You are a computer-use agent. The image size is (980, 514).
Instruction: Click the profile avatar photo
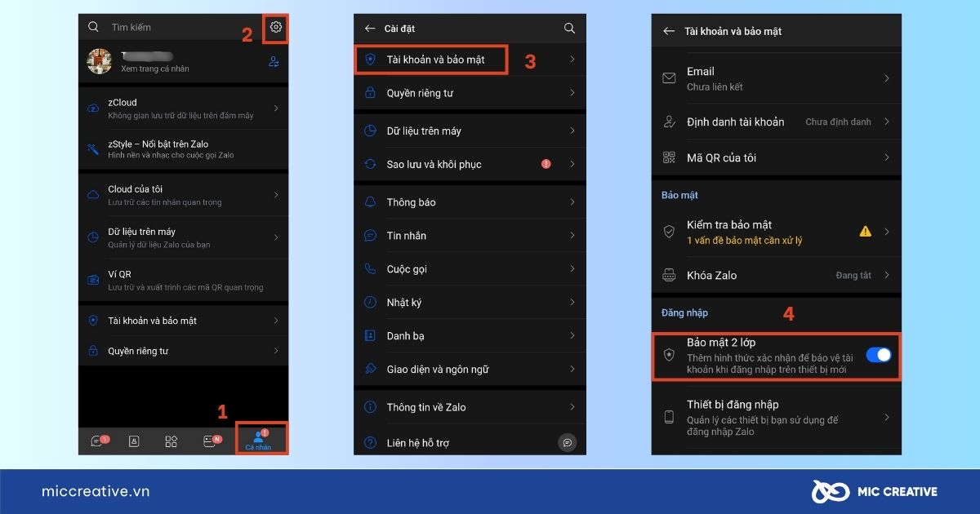coord(100,61)
